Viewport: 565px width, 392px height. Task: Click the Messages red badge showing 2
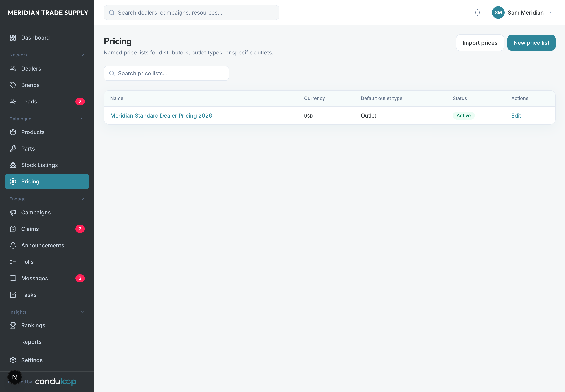tap(80, 278)
